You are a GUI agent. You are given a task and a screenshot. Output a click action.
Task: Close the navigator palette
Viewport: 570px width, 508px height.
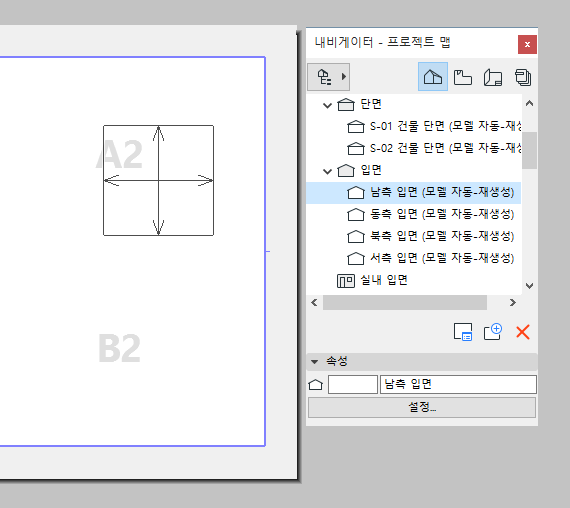point(527,44)
